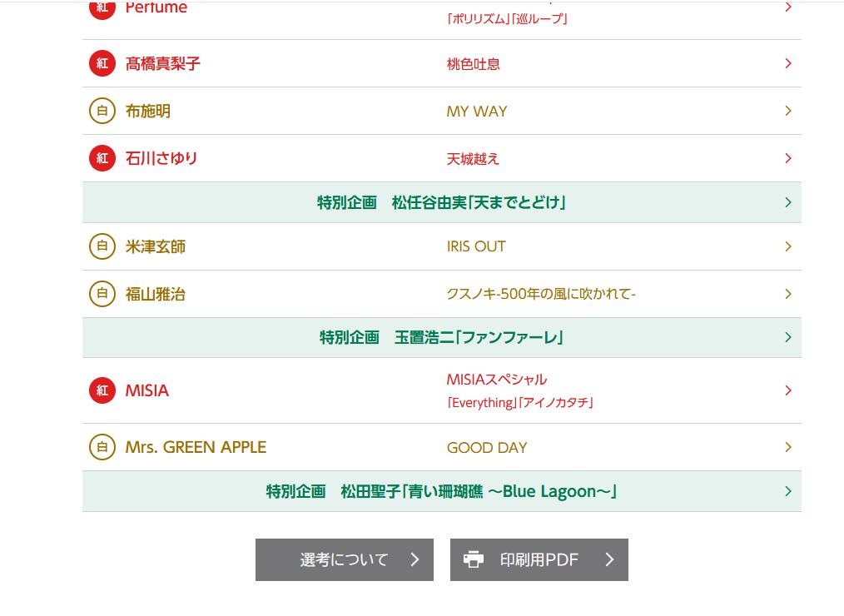Open special feature 松田聖子「青い珊瑚礁」

coord(441,491)
